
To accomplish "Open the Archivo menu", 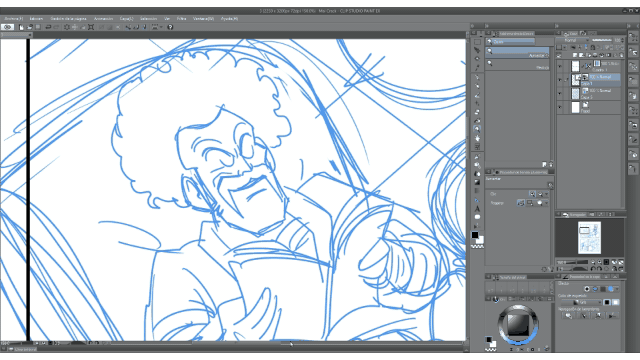I will tap(13, 19).
